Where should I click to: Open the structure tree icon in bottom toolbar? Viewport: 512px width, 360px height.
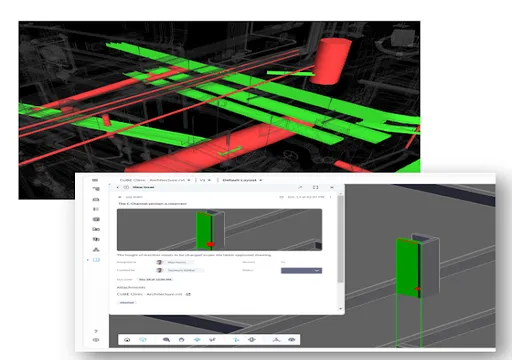pos(276,340)
